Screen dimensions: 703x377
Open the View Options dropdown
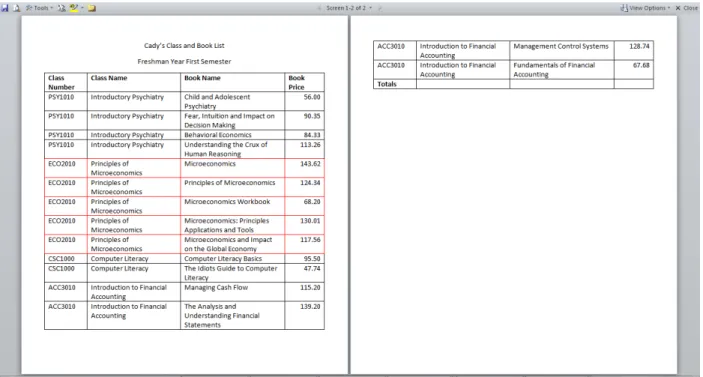point(646,8)
